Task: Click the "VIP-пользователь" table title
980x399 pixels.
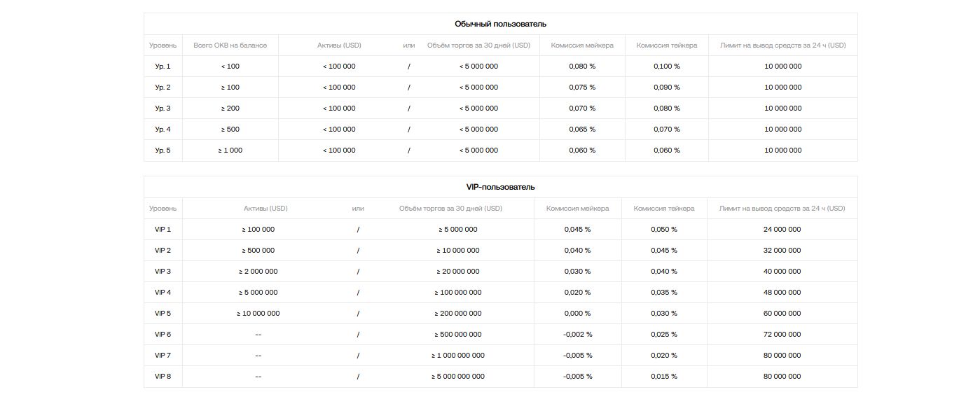Action: (x=500, y=187)
